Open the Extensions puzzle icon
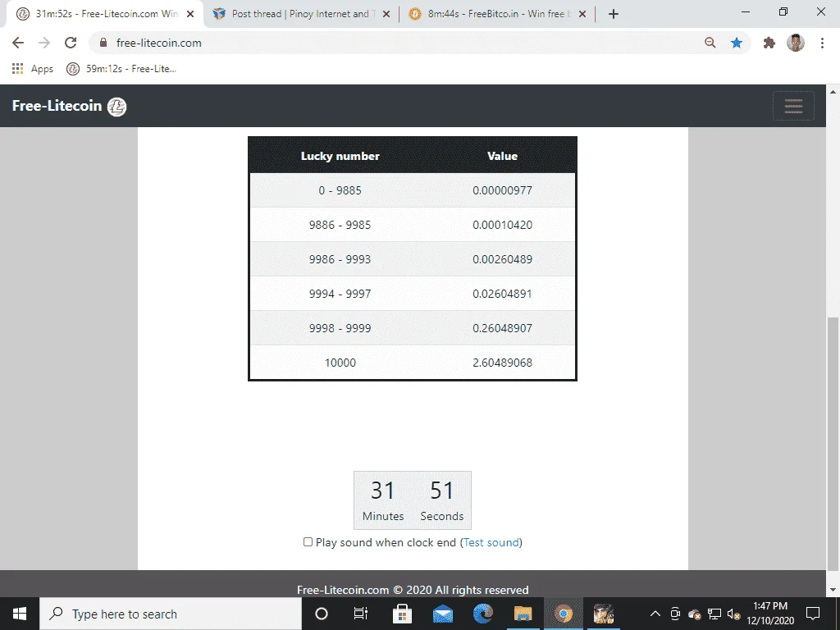Viewport: 840px width, 630px height. coord(769,43)
